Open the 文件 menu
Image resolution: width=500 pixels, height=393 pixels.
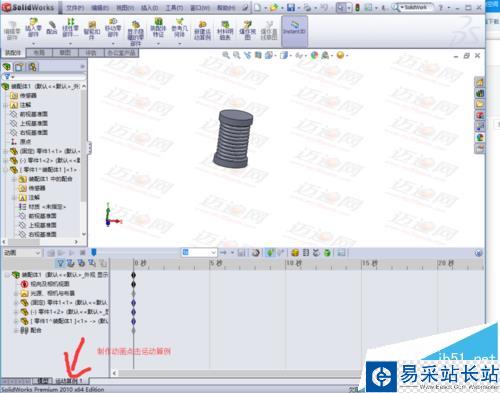[75, 7]
